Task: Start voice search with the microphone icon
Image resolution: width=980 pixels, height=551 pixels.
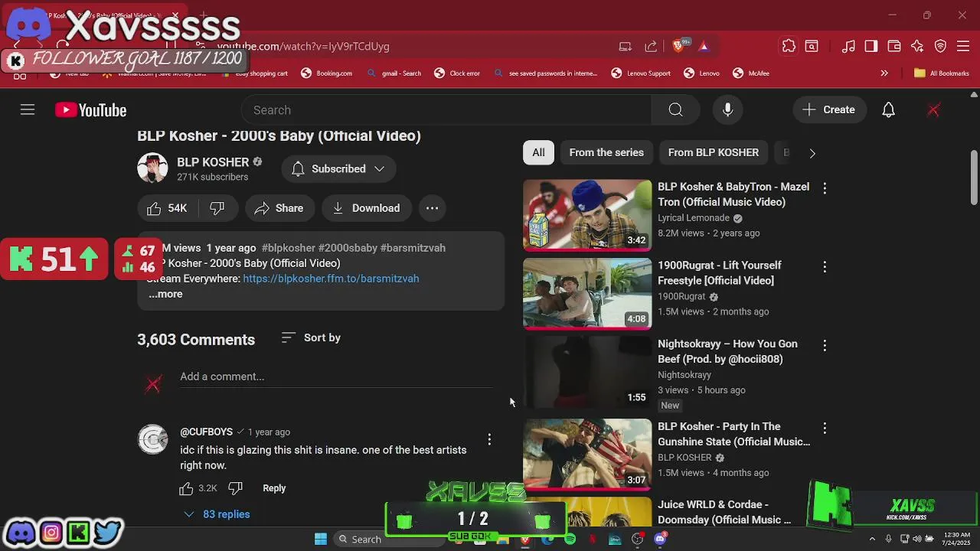Action: pos(728,110)
